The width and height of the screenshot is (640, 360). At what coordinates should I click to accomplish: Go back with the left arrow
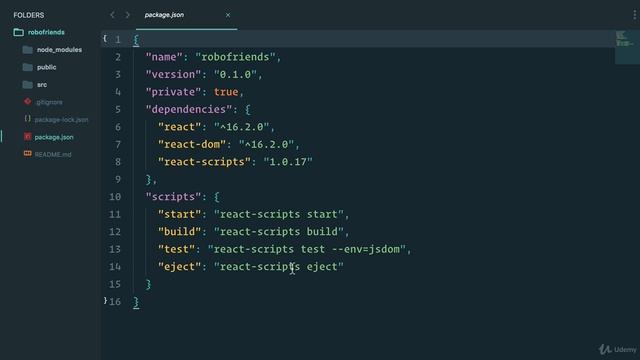[x=112, y=15]
